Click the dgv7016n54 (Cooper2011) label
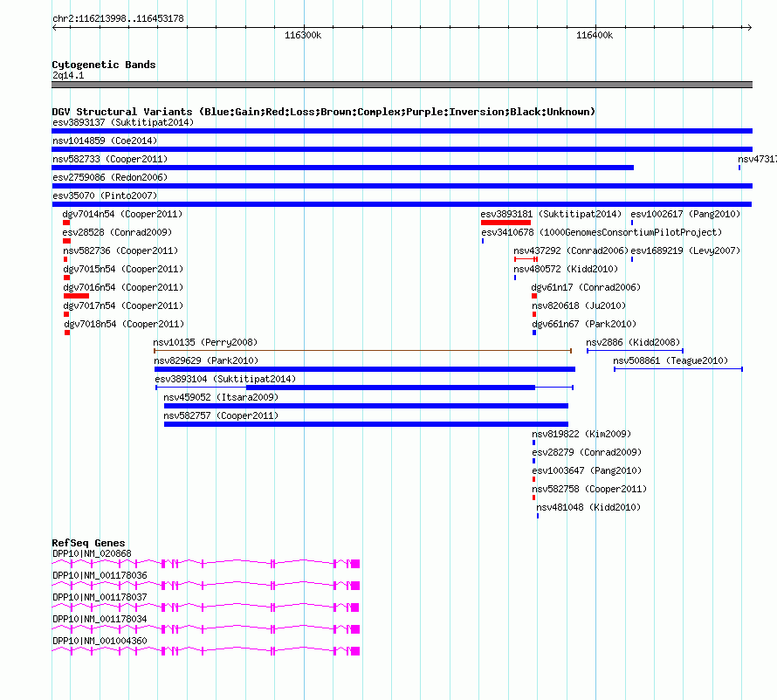The image size is (777, 700). tap(123, 287)
